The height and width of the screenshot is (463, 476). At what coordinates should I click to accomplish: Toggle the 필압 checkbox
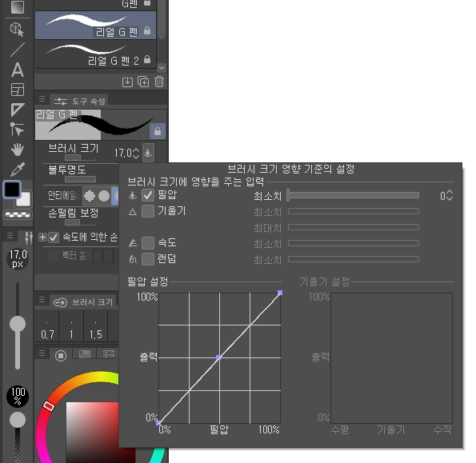click(148, 195)
